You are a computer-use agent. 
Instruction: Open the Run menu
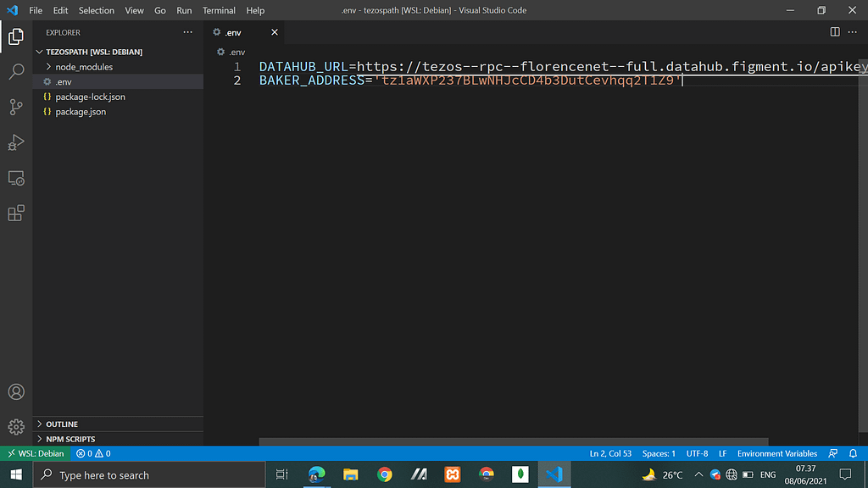(184, 10)
